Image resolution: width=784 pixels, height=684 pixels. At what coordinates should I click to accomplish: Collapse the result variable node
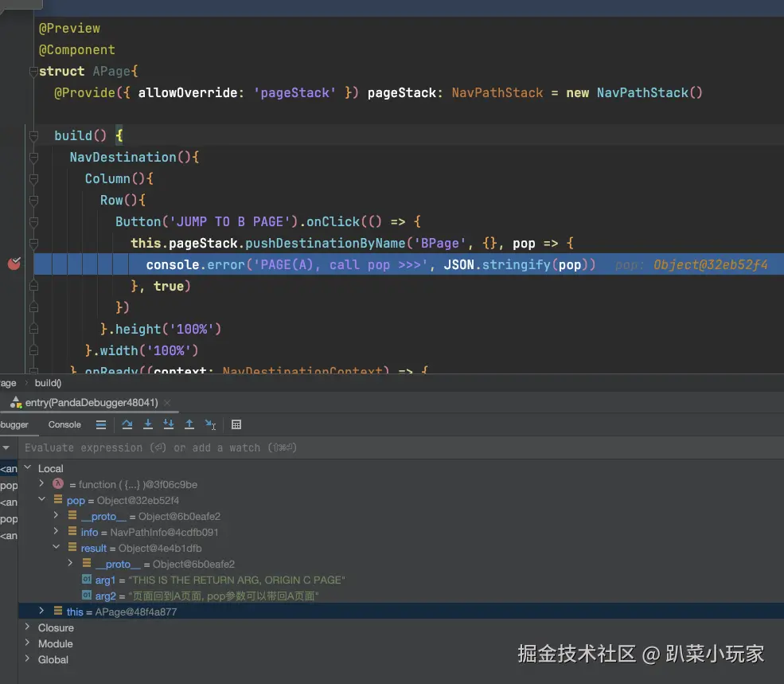[55, 548]
